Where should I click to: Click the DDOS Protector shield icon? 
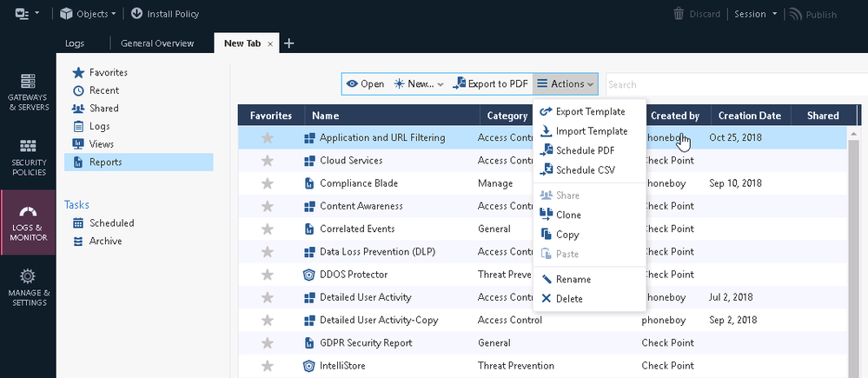[x=309, y=275]
